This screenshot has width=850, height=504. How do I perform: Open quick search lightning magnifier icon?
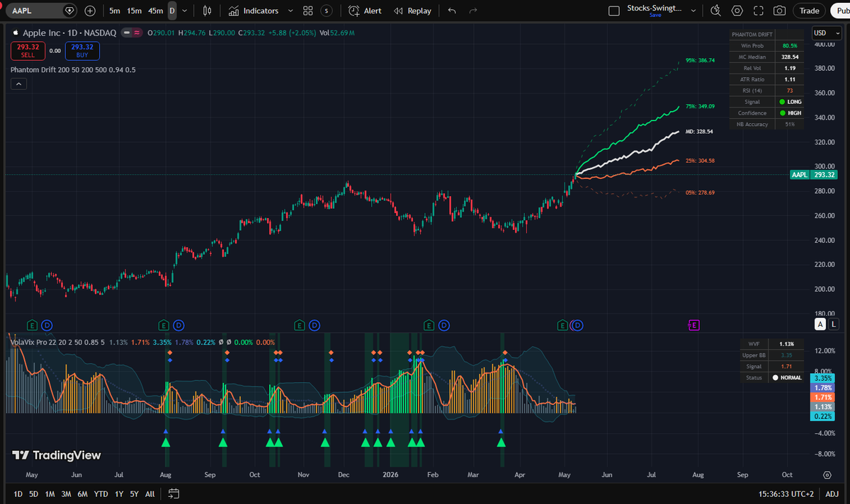pos(716,11)
